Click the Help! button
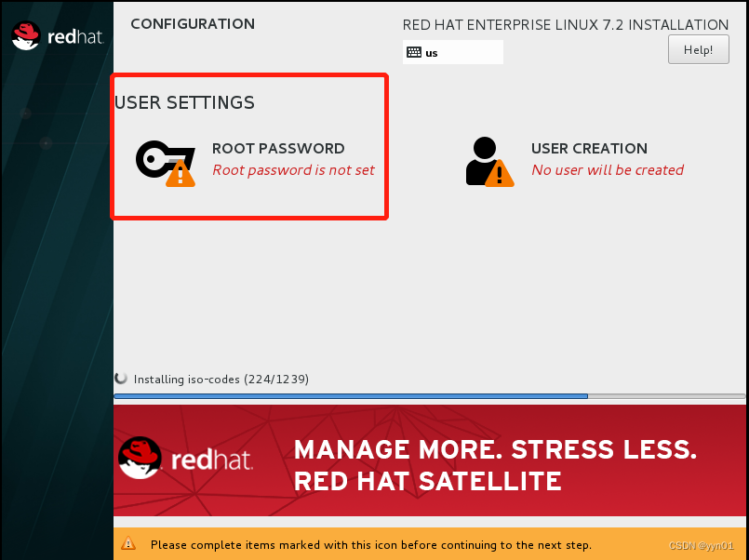The width and height of the screenshot is (749, 560). [698, 48]
